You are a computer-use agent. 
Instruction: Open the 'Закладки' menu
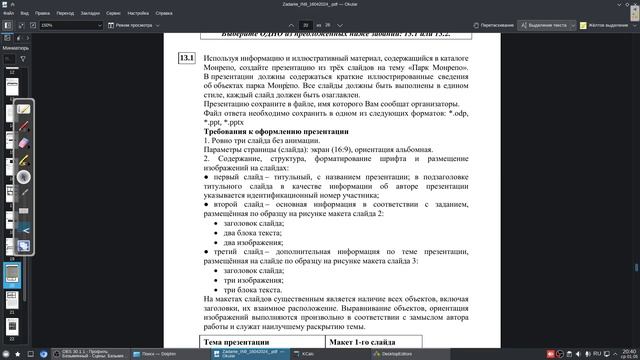[90, 13]
